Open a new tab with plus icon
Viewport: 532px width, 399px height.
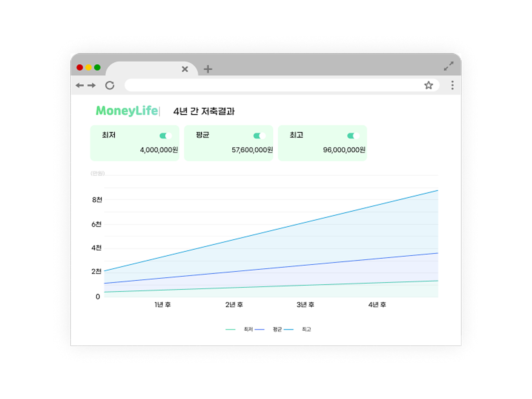pos(208,69)
